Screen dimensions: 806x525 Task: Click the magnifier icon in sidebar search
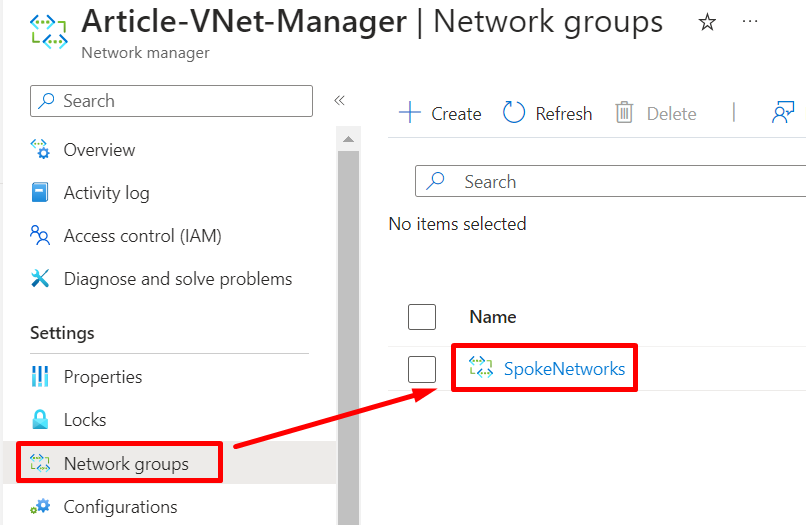click(x=46, y=100)
